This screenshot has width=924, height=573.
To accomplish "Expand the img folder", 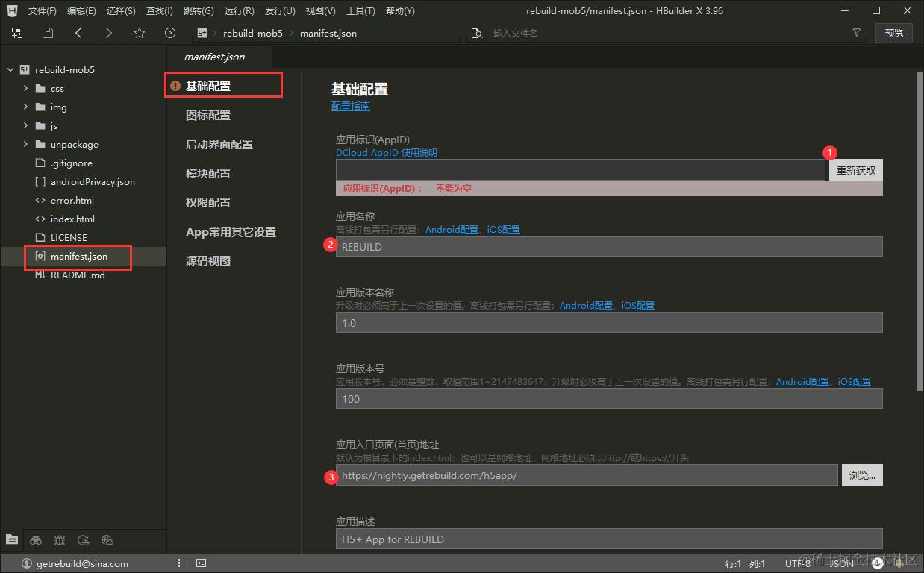I will click(x=25, y=107).
